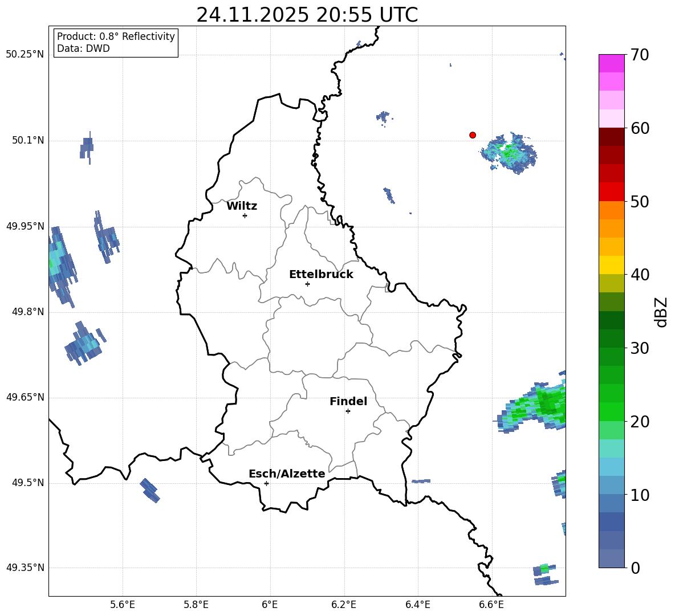The width and height of the screenshot is (675, 616).
Task: Click the Product: 0.8° Reflectivity text
Action: pyautogui.click(x=116, y=36)
